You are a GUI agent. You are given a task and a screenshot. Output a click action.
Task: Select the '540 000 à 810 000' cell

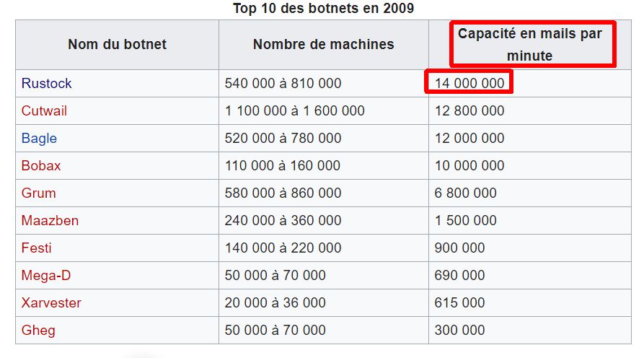tap(283, 84)
